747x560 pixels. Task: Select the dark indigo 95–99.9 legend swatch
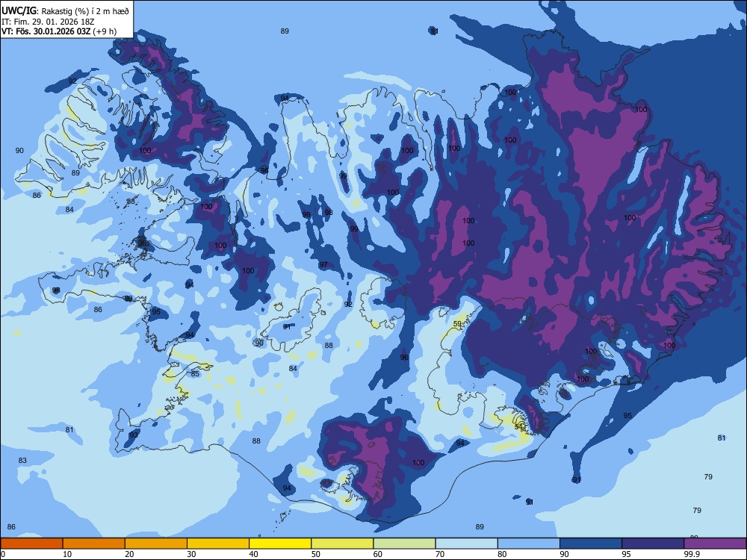(x=653, y=544)
